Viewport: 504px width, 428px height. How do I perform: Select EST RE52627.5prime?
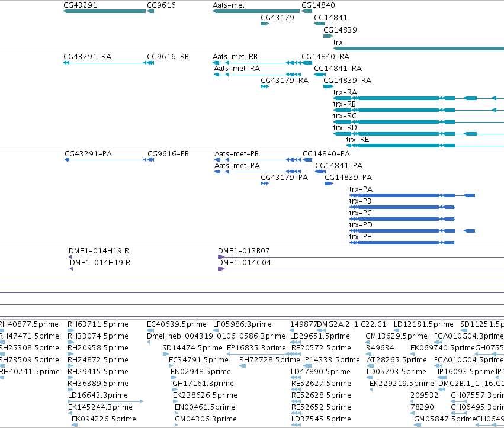(321, 384)
